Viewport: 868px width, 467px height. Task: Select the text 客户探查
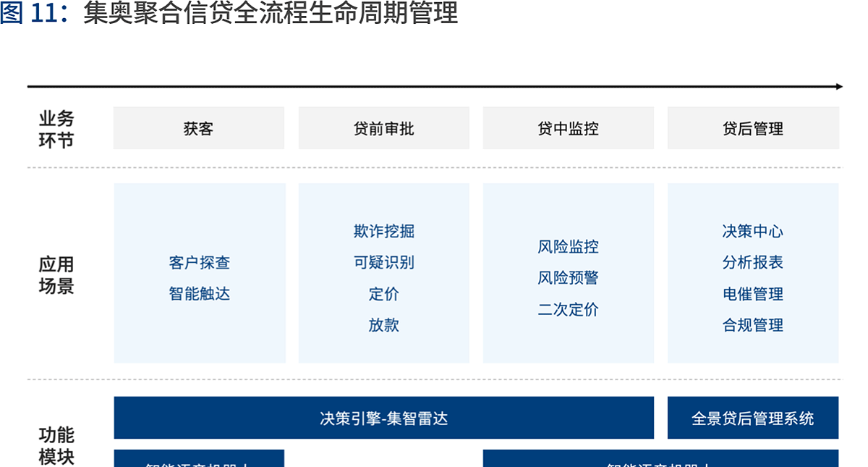[x=200, y=263]
